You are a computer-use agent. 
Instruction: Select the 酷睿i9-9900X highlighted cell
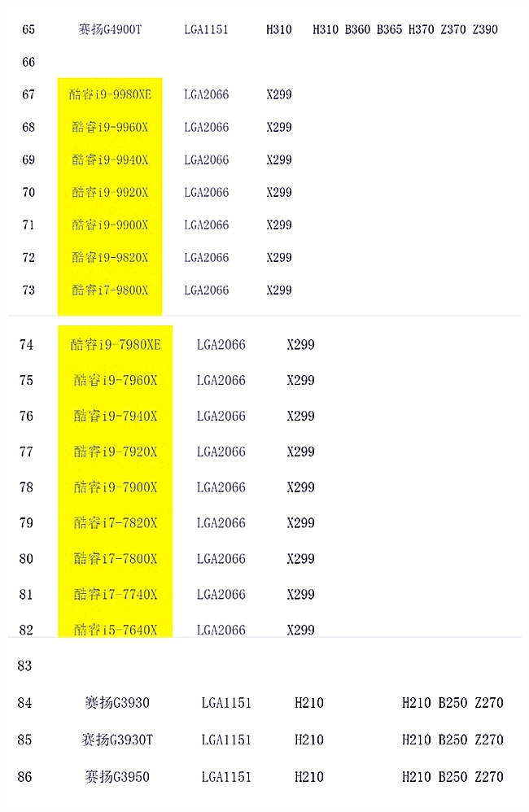tap(110, 225)
